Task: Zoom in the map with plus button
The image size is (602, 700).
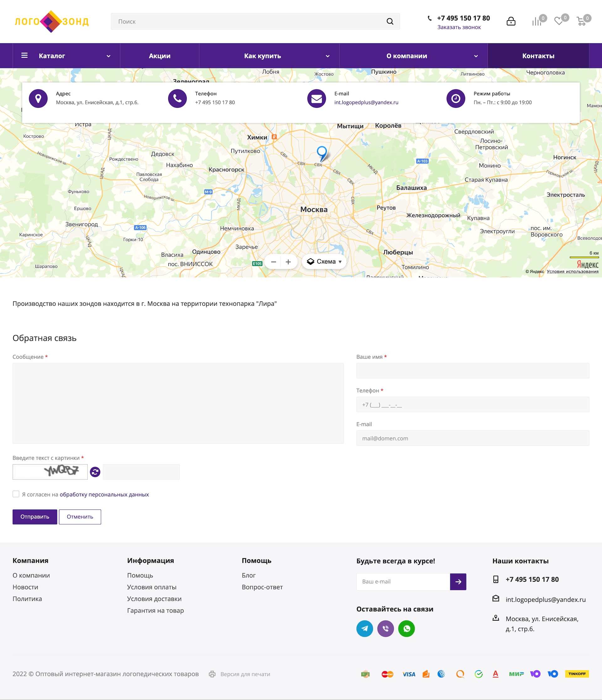Action: (288, 262)
